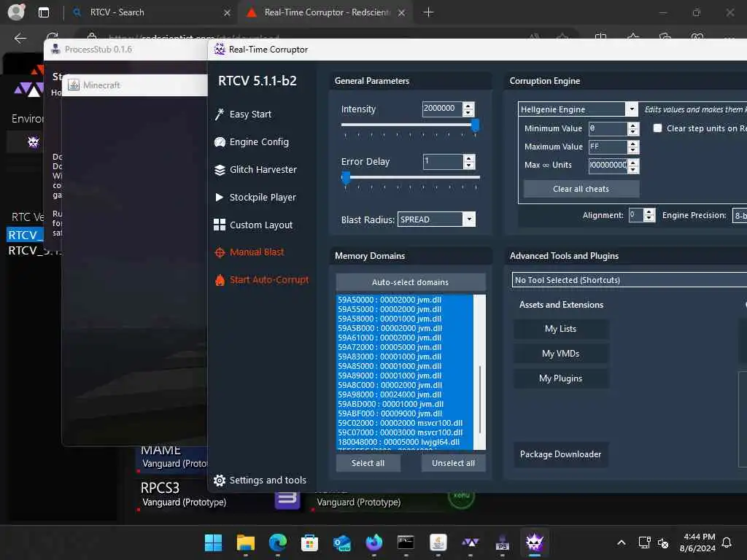Click the Error Delay slider handle
747x560 pixels.
tap(346, 178)
